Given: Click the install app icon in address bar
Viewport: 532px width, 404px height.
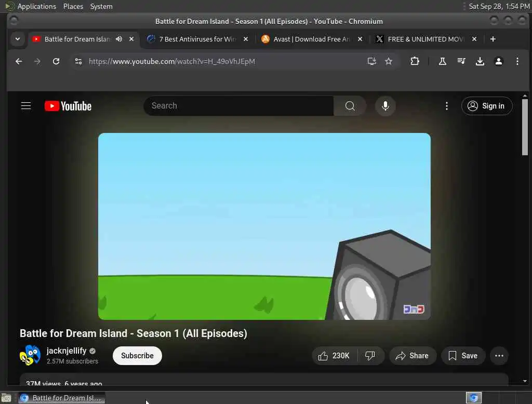Looking at the screenshot, I should (x=372, y=61).
